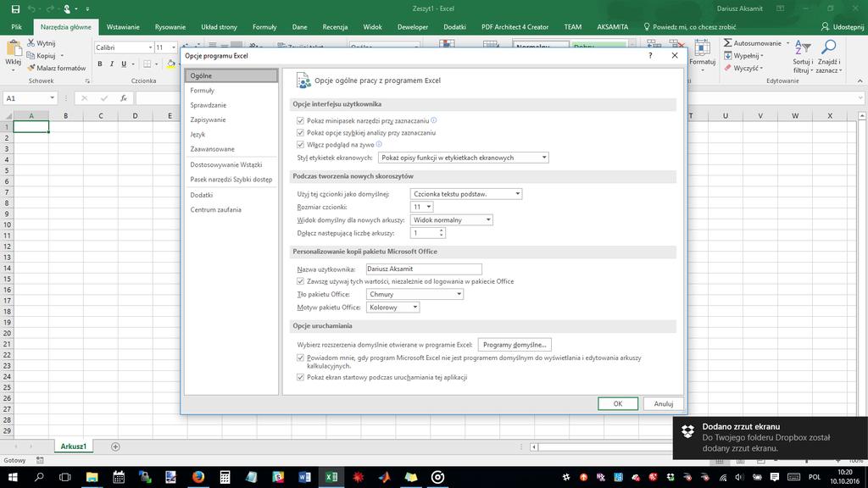868x488 pixels.
Task: Toggle Pokaż ekran startowy checkbox
Action: [x=301, y=377]
